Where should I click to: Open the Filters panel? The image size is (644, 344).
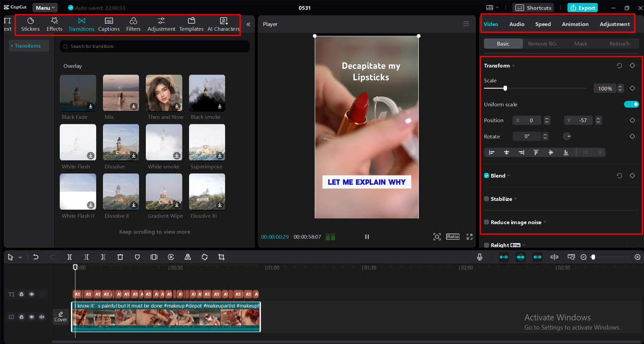click(x=133, y=24)
